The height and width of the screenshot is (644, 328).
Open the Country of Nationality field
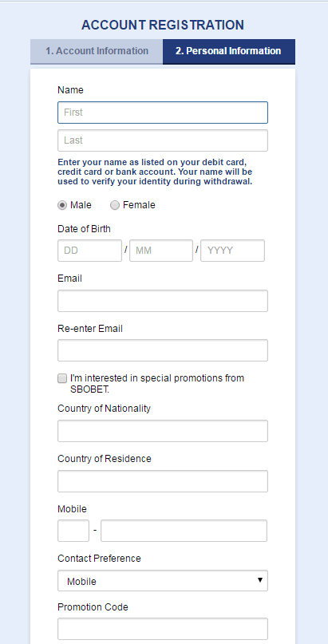pos(163,431)
